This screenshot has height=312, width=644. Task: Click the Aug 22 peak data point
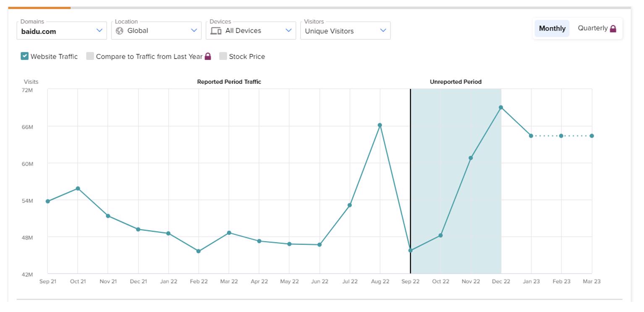coord(380,125)
